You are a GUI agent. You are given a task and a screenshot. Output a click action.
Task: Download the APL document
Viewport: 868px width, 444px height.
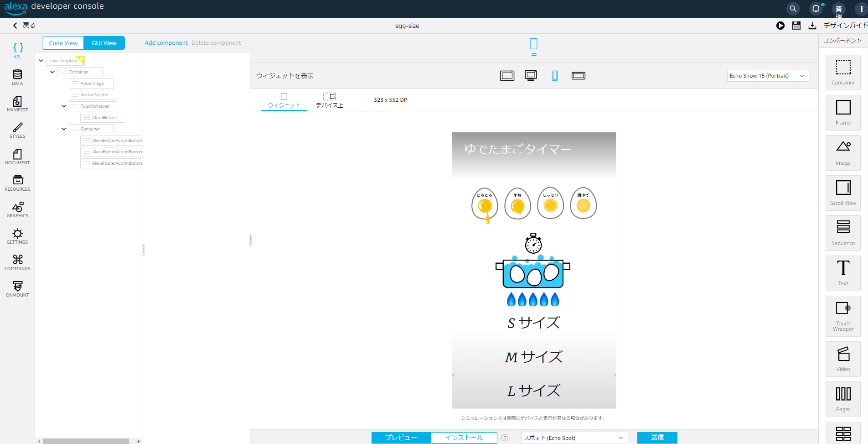(812, 26)
